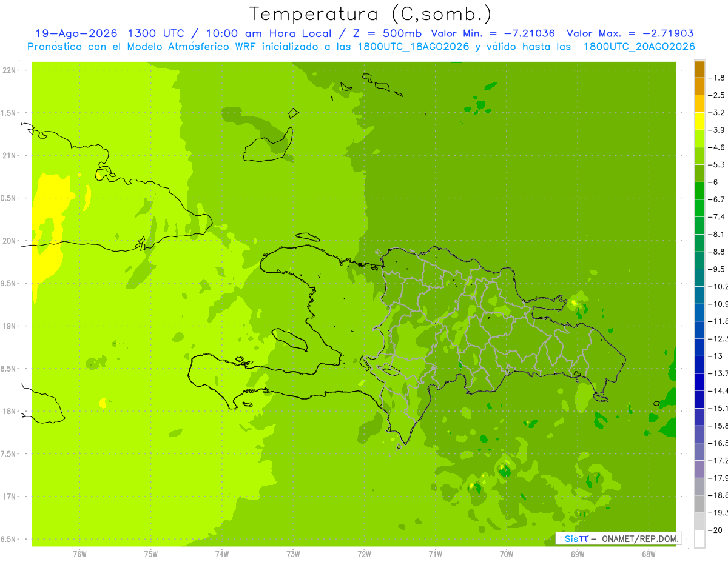Viewport: 728px width, 562px height.
Task: Click the "Valor Max. = -2.71903" readout
Action: (630, 33)
